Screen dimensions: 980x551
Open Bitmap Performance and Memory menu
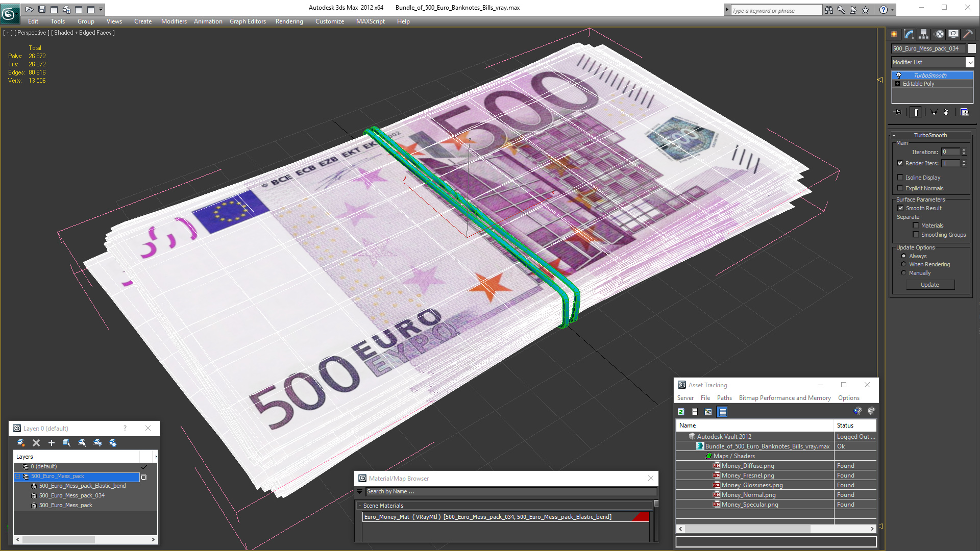point(785,398)
